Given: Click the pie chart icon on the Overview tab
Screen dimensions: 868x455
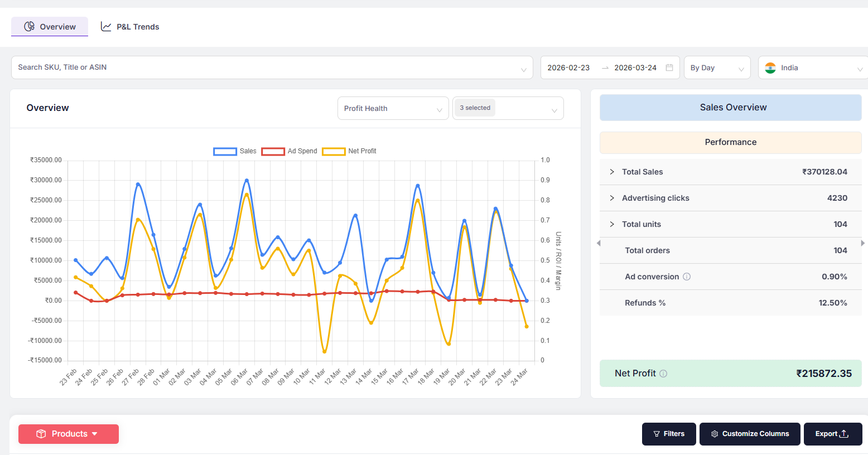Looking at the screenshot, I should click(x=28, y=26).
